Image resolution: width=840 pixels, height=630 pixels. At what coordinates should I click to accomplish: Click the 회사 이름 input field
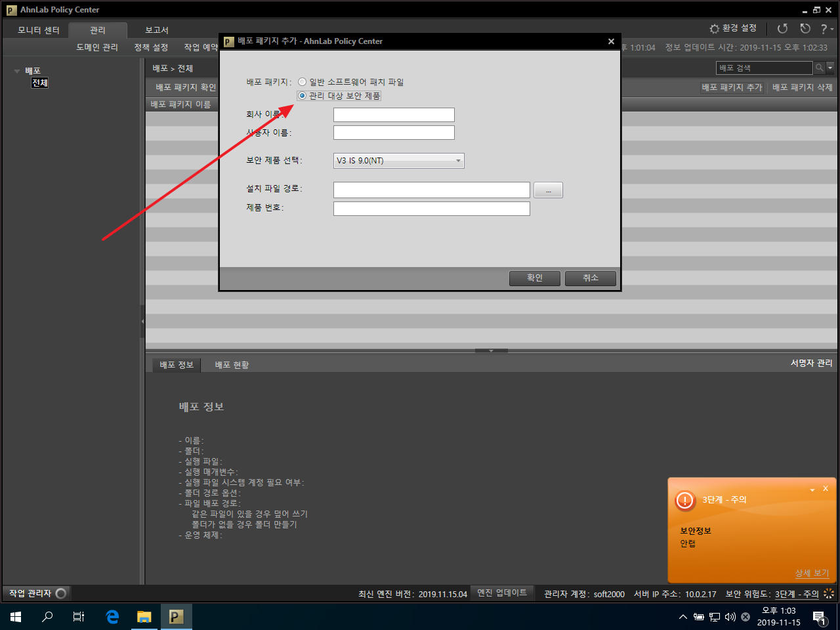coord(394,115)
